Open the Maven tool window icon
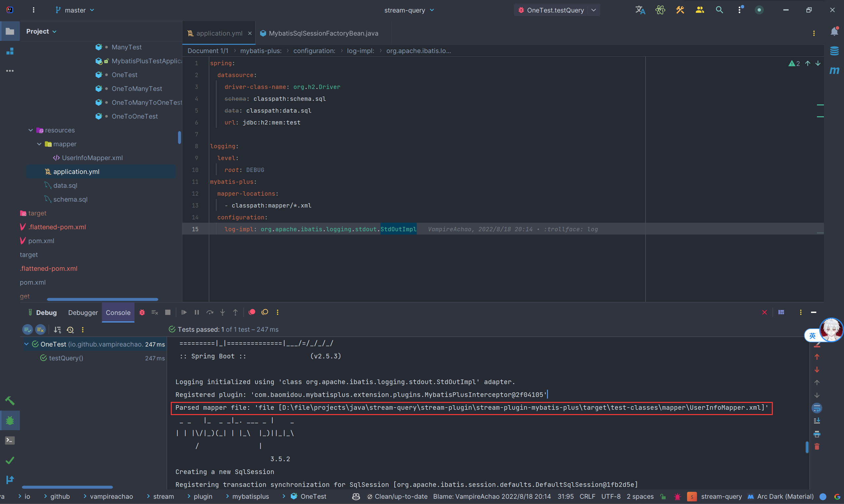This screenshot has width=844, height=504. (x=834, y=70)
